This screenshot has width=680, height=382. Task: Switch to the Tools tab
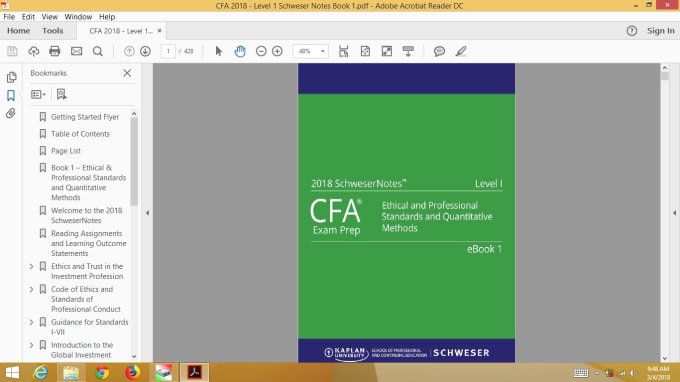pyautogui.click(x=53, y=31)
